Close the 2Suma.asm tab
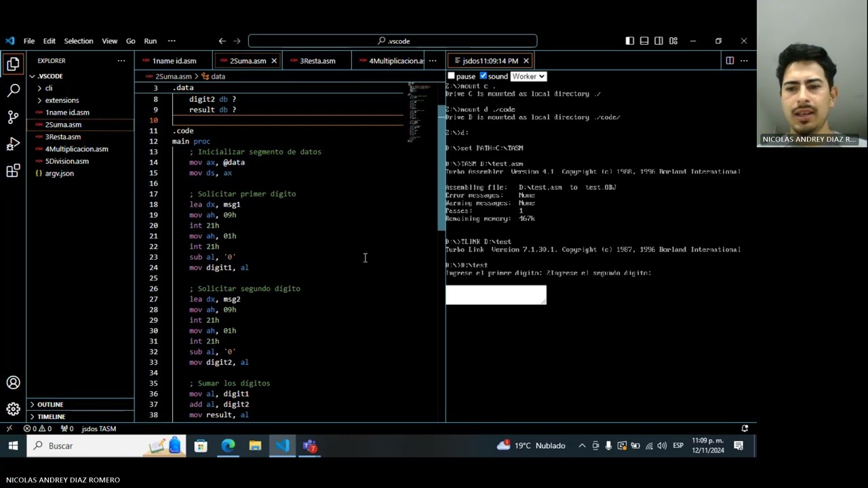The width and height of the screenshot is (868, 488). coord(274,61)
